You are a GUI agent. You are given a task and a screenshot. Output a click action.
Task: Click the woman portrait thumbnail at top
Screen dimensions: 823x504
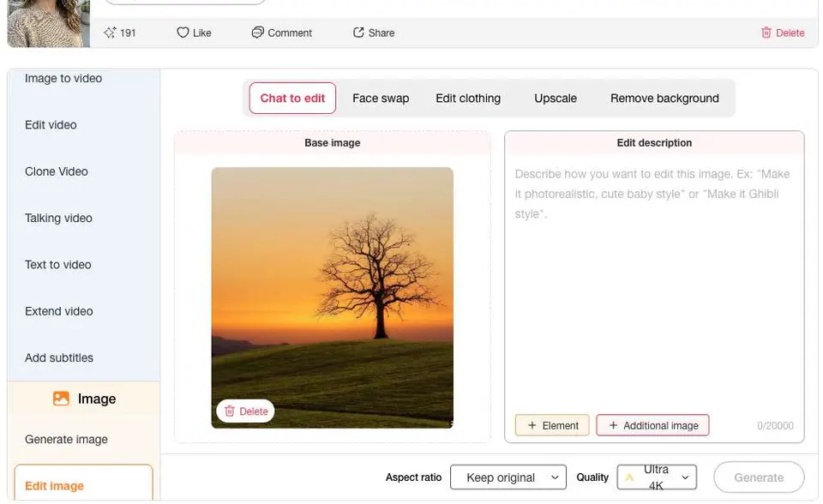tap(48, 23)
